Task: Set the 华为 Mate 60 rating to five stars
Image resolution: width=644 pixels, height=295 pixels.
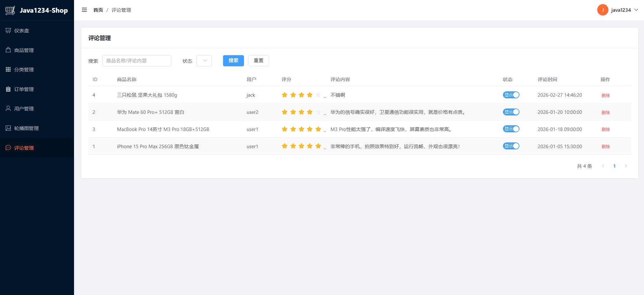Action: pos(318,112)
